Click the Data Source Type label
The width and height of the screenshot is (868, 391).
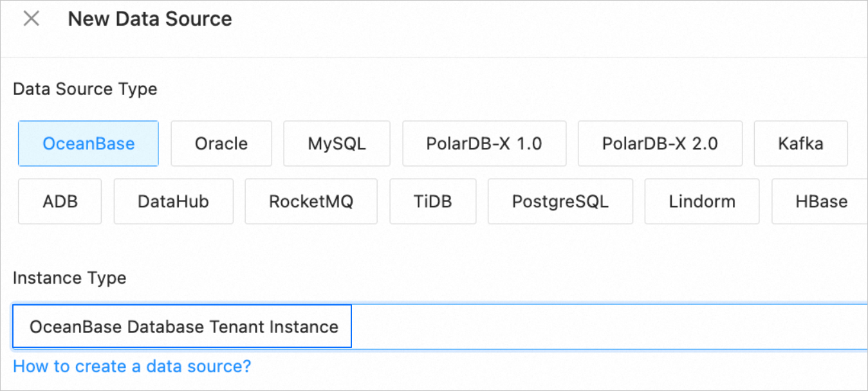(x=85, y=89)
